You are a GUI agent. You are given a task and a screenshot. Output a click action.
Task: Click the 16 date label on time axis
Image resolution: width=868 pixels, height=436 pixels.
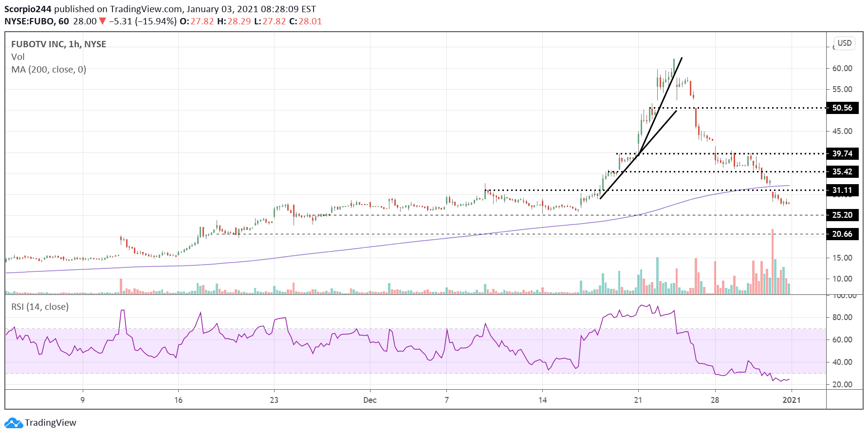[x=179, y=400]
